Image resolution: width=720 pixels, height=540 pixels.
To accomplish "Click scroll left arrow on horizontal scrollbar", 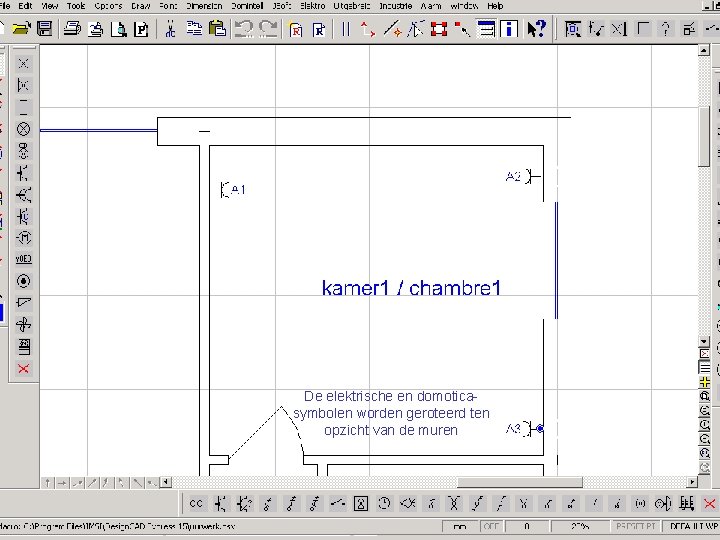I will click(x=166, y=482).
